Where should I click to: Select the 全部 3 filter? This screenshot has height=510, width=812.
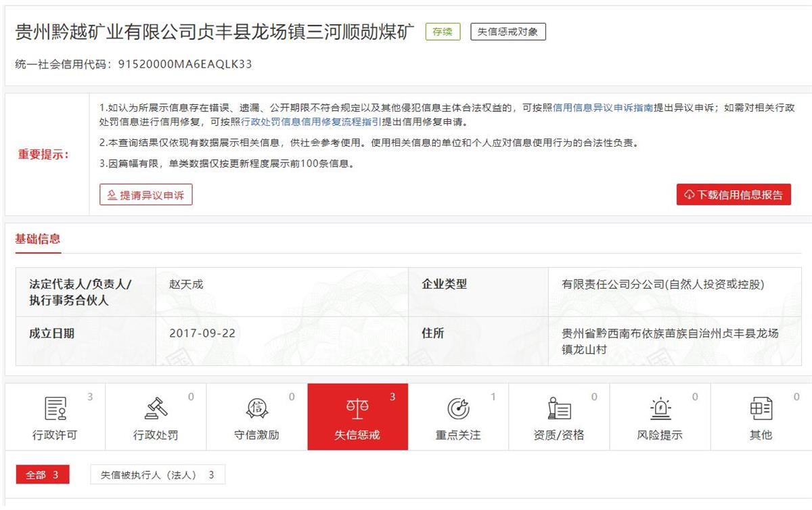point(43,475)
